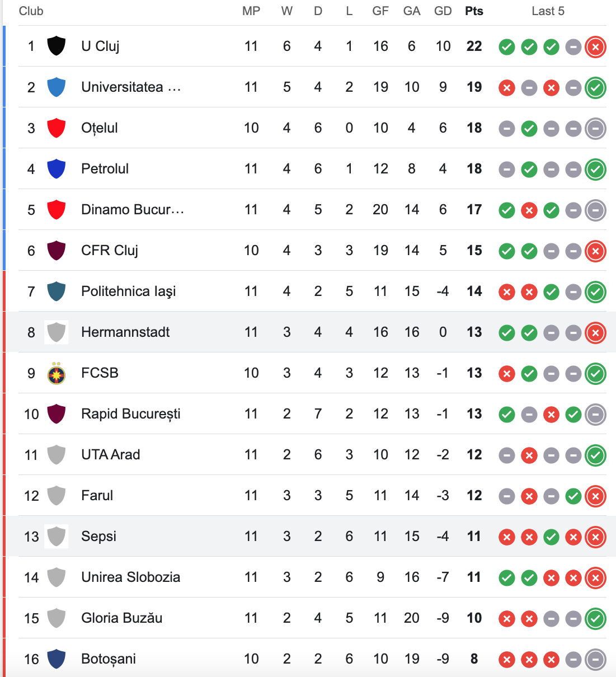Click the light blue Universitatea shield crest
This screenshot has height=677, width=616.
pos(56,87)
